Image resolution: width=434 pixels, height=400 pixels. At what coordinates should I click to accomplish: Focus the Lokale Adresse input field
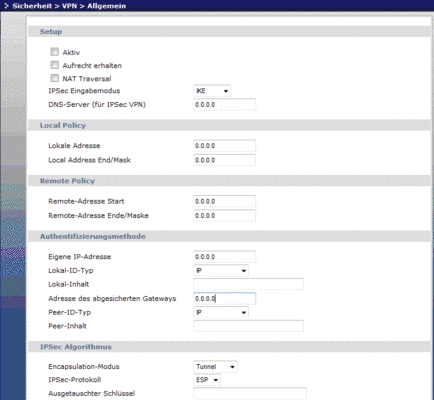(x=225, y=146)
